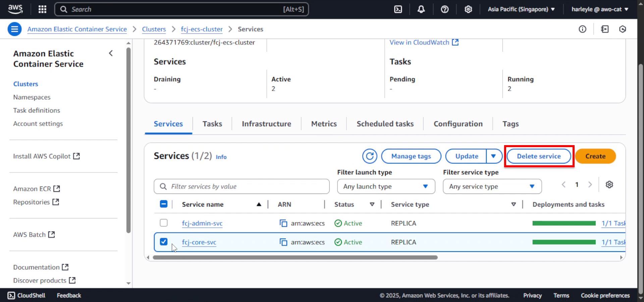Open the hexagon icon in breadcrumb bar

coord(623,29)
